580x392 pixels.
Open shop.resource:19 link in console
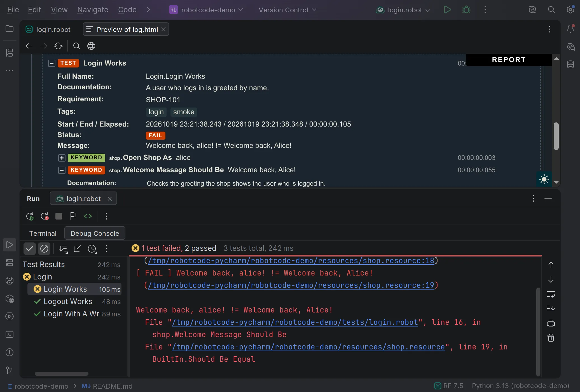click(x=291, y=285)
